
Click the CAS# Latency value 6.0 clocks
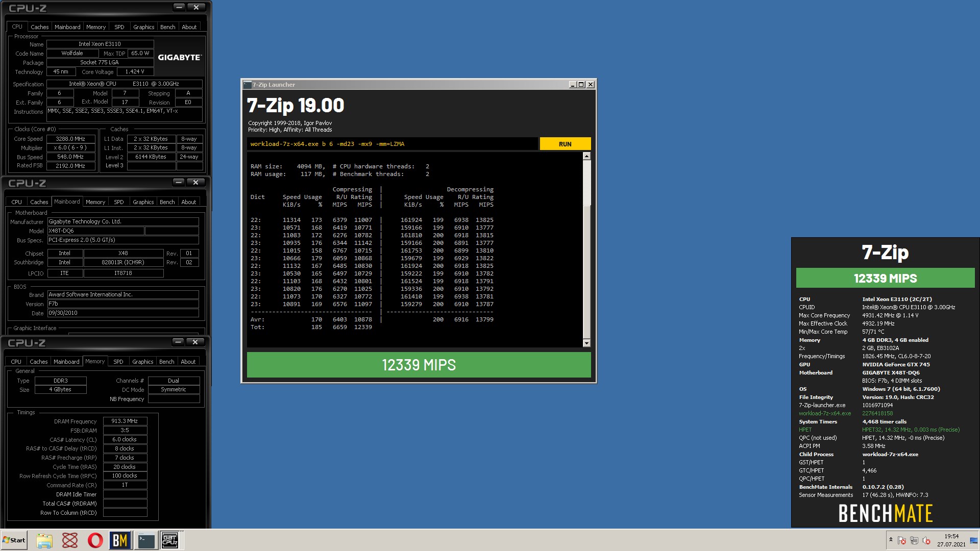point(125,439)
